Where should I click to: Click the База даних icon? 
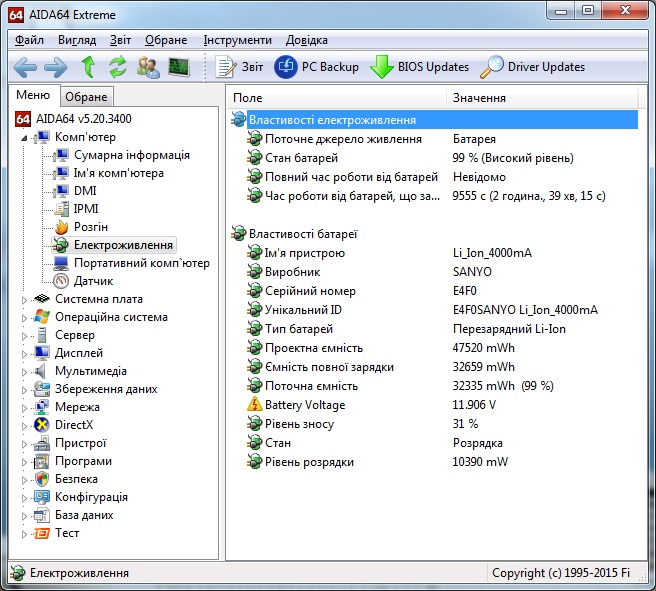pos(42,515)
